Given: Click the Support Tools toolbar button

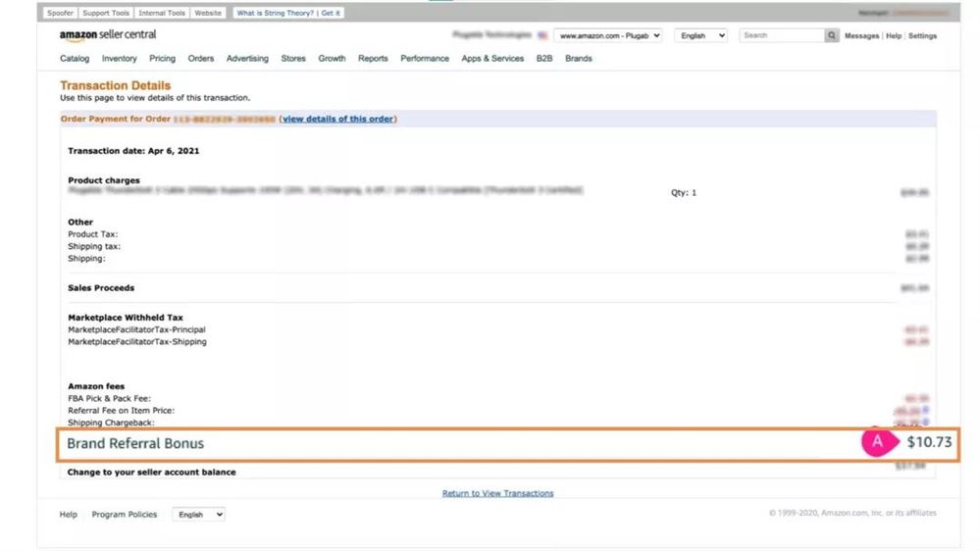Looking at the screenshot, I should pyautogui.click(x=106, y=13).
